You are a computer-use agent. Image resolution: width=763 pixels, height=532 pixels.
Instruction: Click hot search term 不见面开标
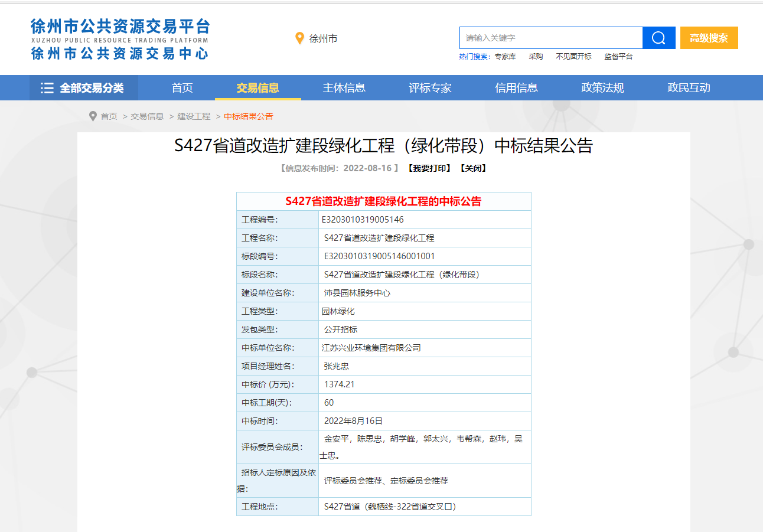[573, 57]
